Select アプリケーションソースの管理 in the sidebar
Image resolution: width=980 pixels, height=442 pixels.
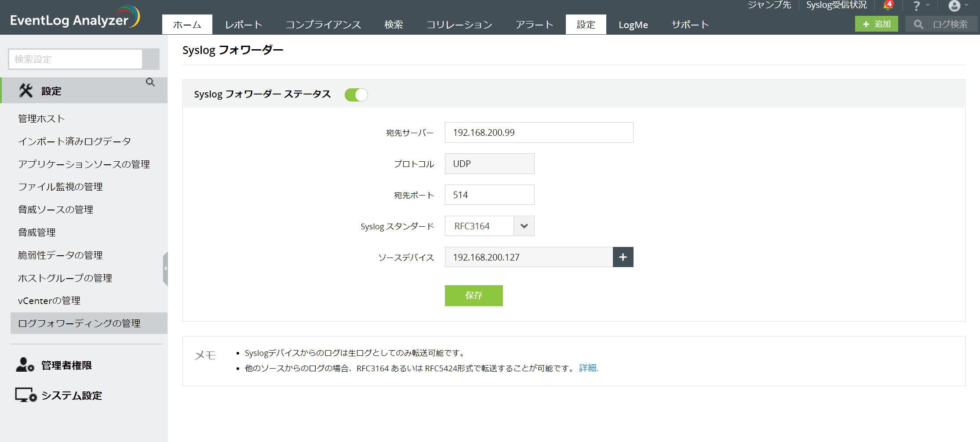tap(84, 164)
